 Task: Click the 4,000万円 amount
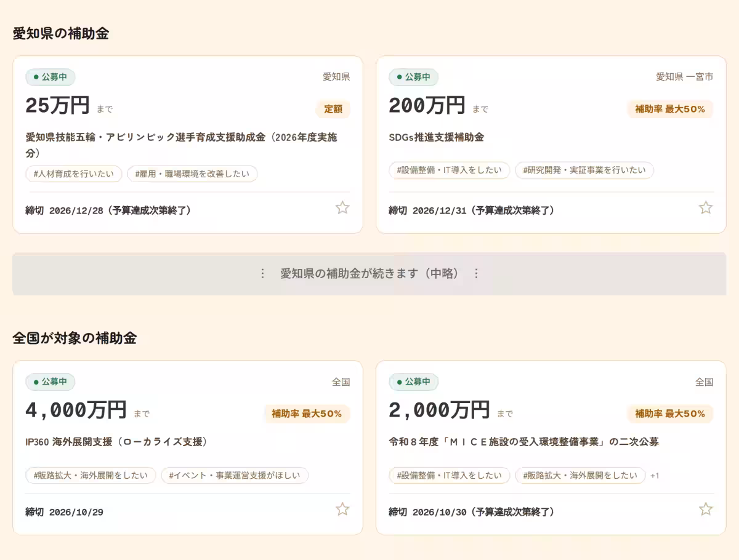(76, 410)
